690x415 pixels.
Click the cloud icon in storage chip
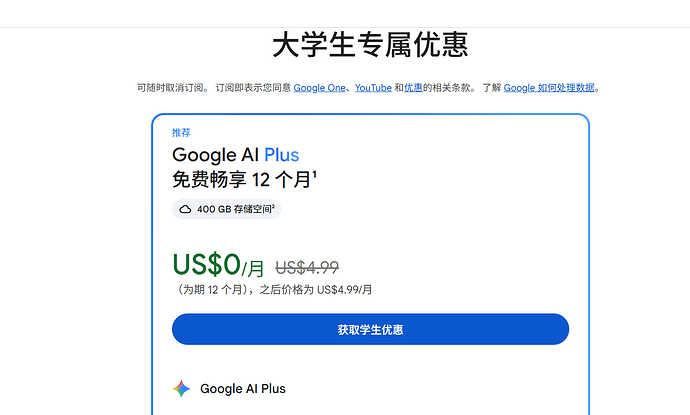(185, 209)
